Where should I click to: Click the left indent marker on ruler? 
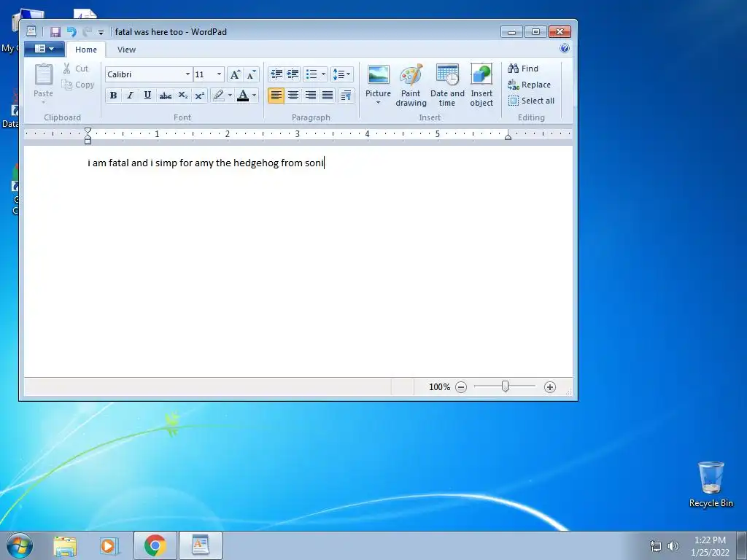point(88,136)
